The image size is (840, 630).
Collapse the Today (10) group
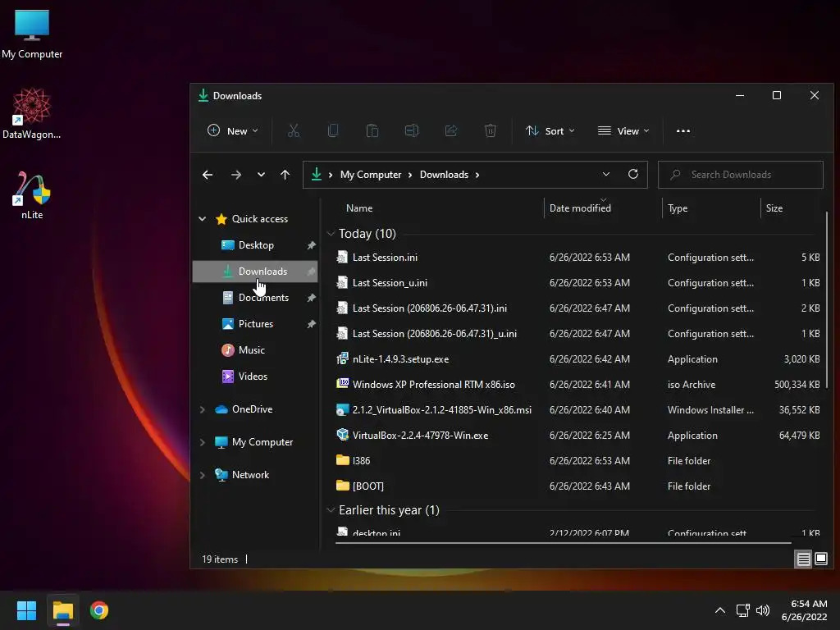(331, 234)
